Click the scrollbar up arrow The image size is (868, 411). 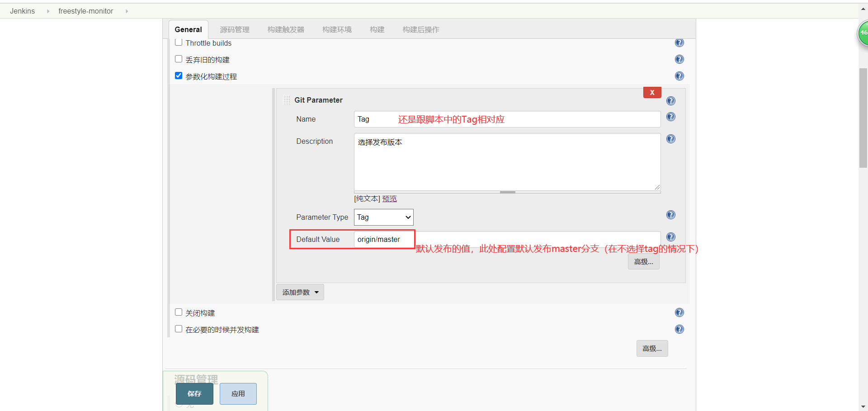coord(863,8)
